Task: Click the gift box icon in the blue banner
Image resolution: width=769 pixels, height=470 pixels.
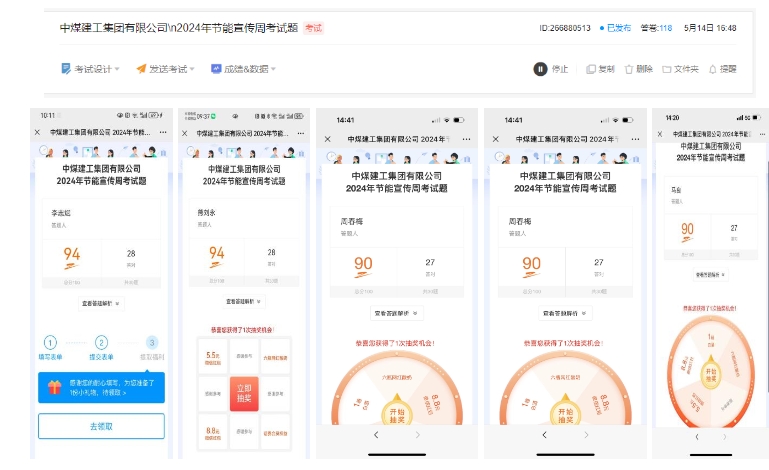Action: point(54,388)
